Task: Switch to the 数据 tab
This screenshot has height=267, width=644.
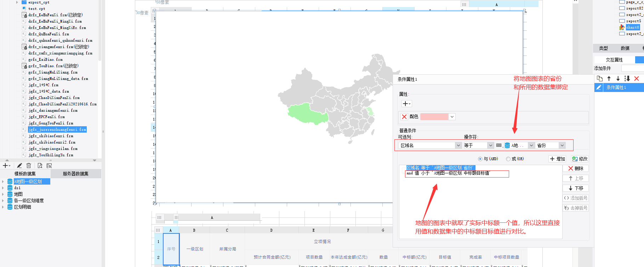Action: (x=625, y=48)
